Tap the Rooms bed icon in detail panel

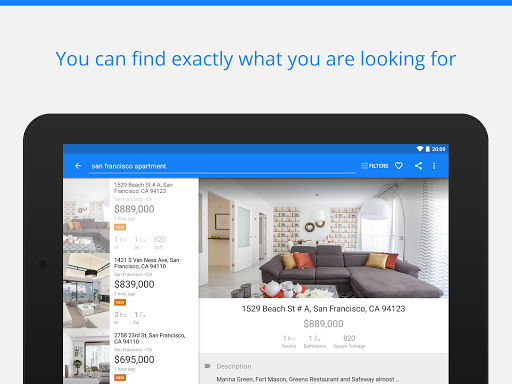click(292, 338)
